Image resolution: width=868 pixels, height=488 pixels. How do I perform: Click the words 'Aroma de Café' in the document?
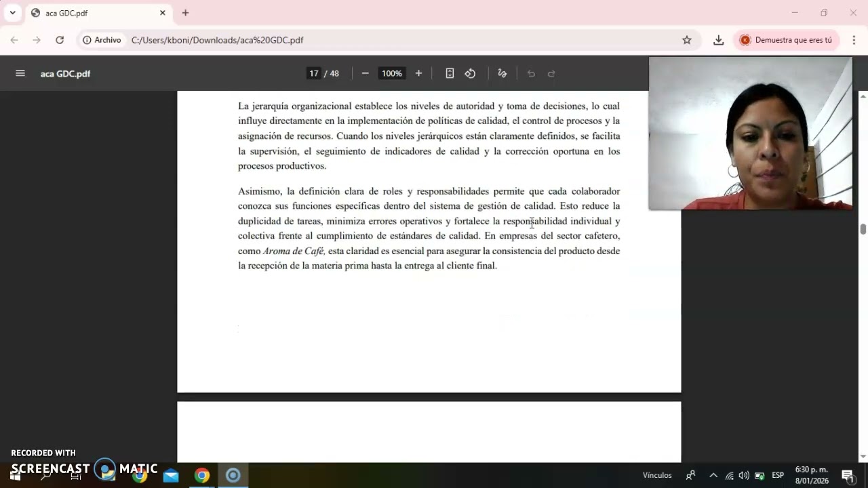point(294,251)
